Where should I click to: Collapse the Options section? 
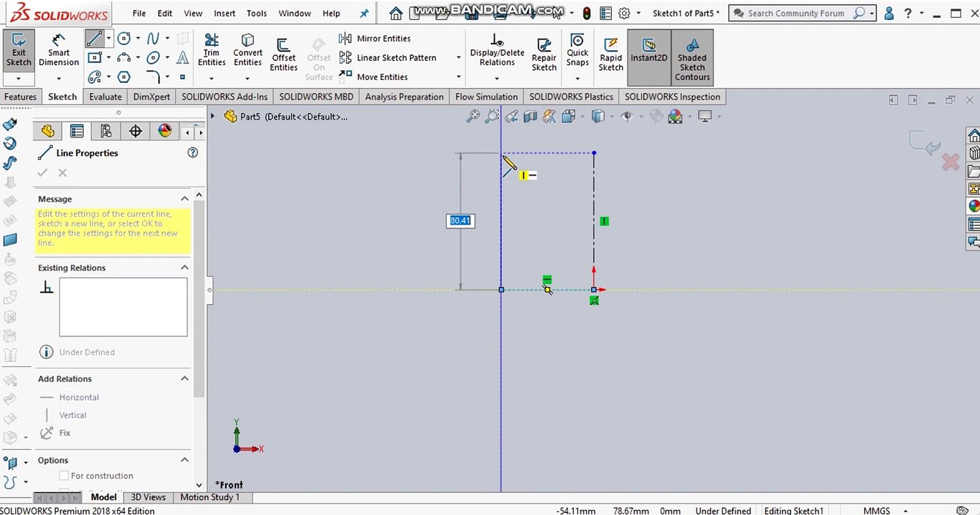pos(184,460)
